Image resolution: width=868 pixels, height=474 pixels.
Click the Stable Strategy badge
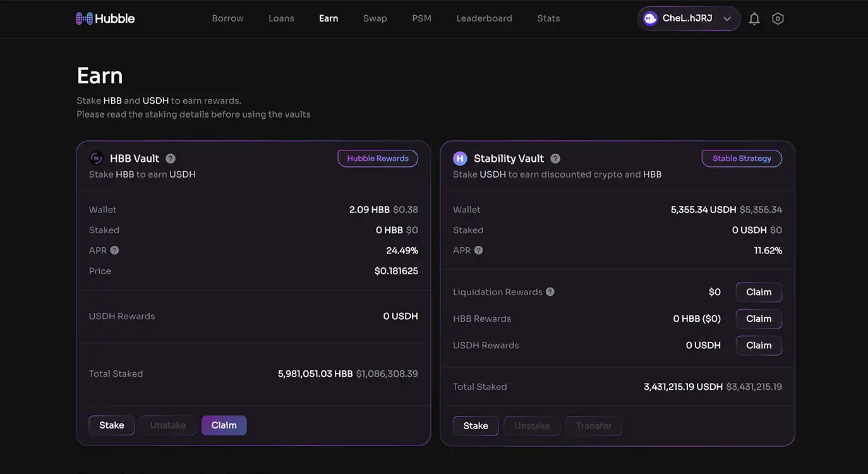[742, 159]
